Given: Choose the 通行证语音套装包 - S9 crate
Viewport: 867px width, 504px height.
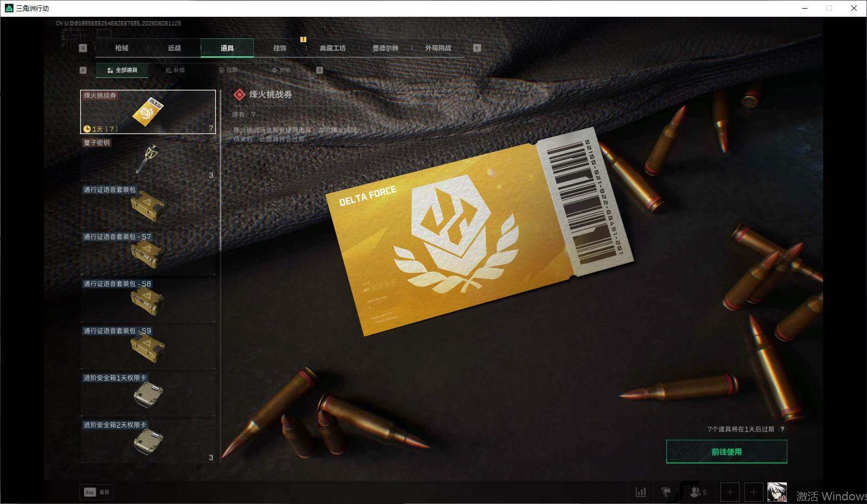Looking at the screenshot, I should pos(148,347).
